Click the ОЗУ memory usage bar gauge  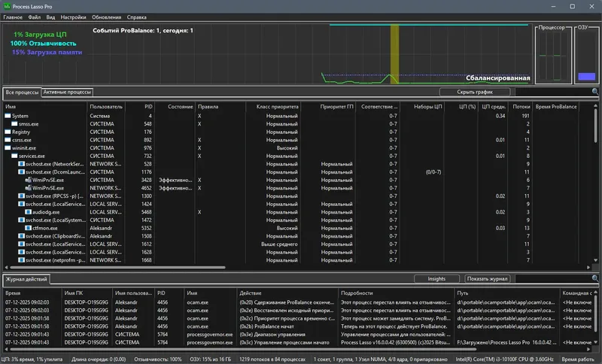point(585,76)
